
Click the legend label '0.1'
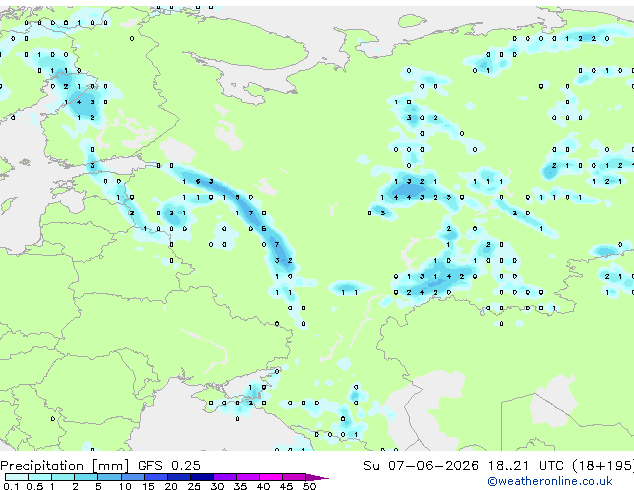click(11, 486)
